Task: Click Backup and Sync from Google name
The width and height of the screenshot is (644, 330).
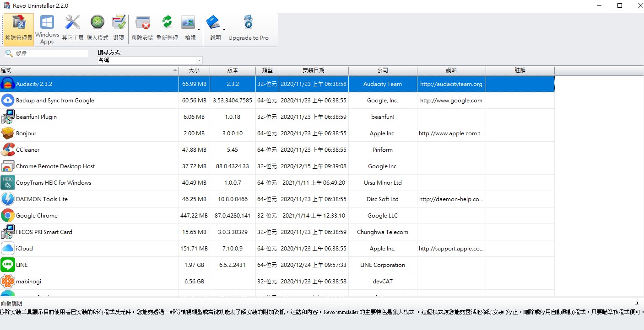Action: (55, 101)
